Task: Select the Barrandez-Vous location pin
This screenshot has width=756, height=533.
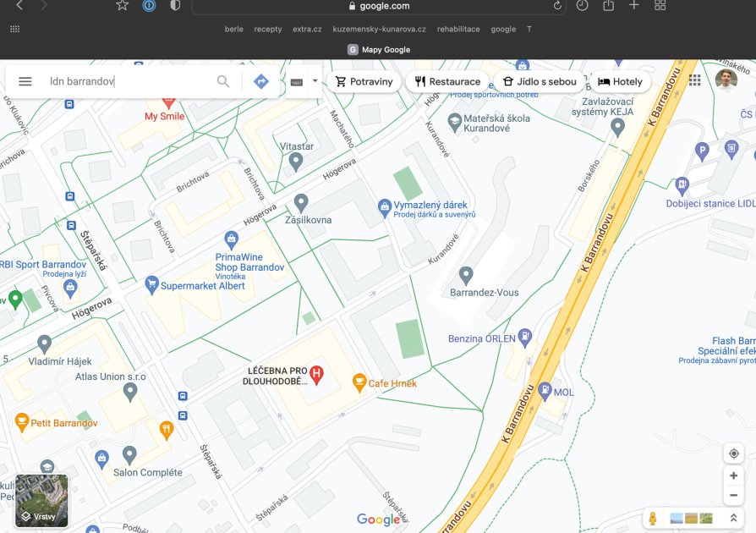Action: 466,276
